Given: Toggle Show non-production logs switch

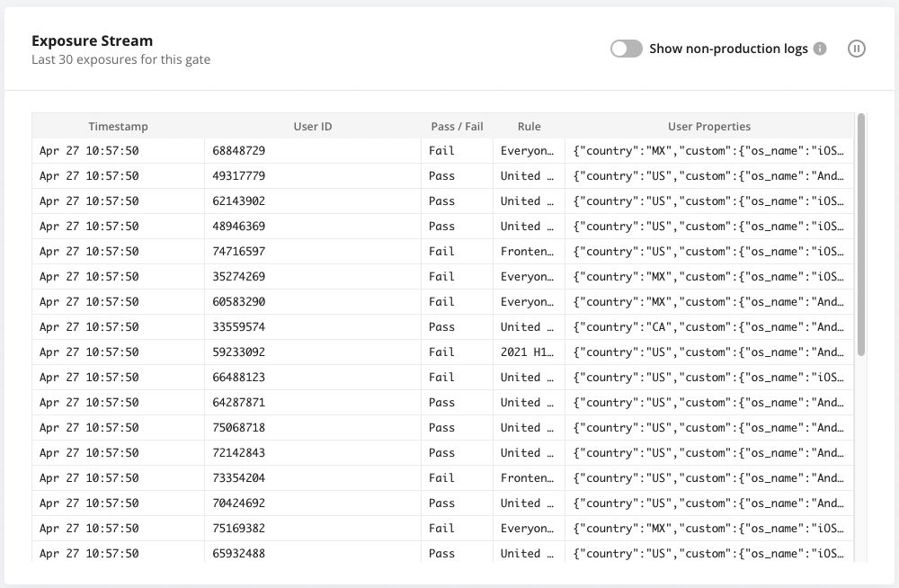Looking at the screenshot, I should click(x=626, y=49).
